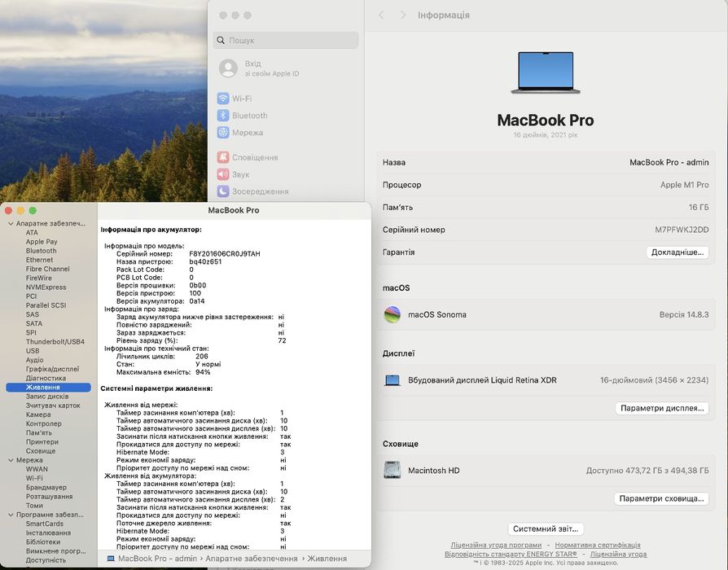Open Докладніше warranty details button

tap(678, 252)
